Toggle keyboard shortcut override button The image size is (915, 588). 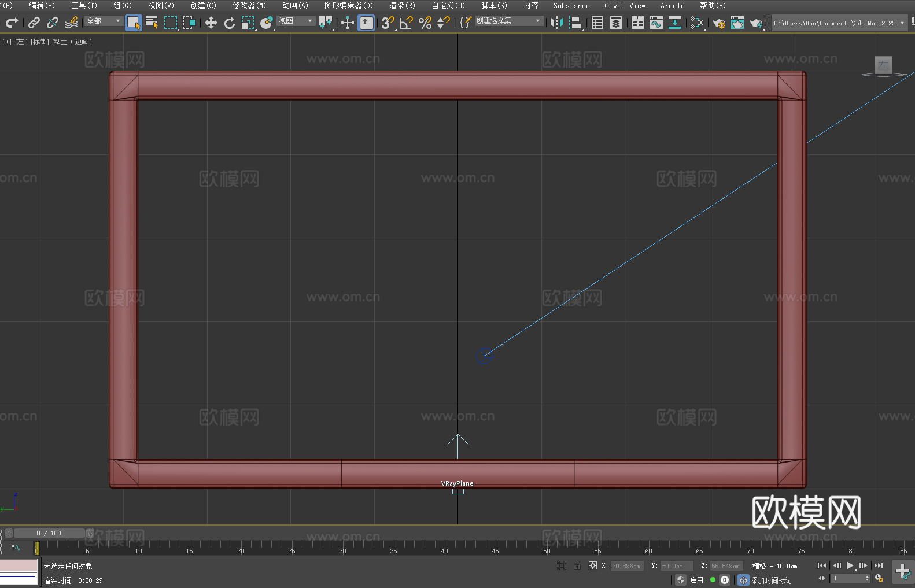point(366,23)
